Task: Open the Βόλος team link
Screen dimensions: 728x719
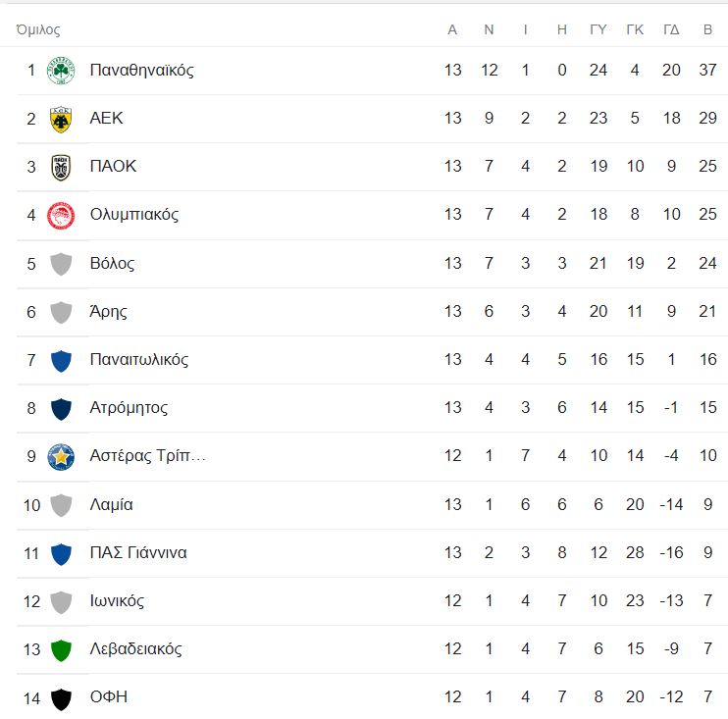Action: pos(112,263)
